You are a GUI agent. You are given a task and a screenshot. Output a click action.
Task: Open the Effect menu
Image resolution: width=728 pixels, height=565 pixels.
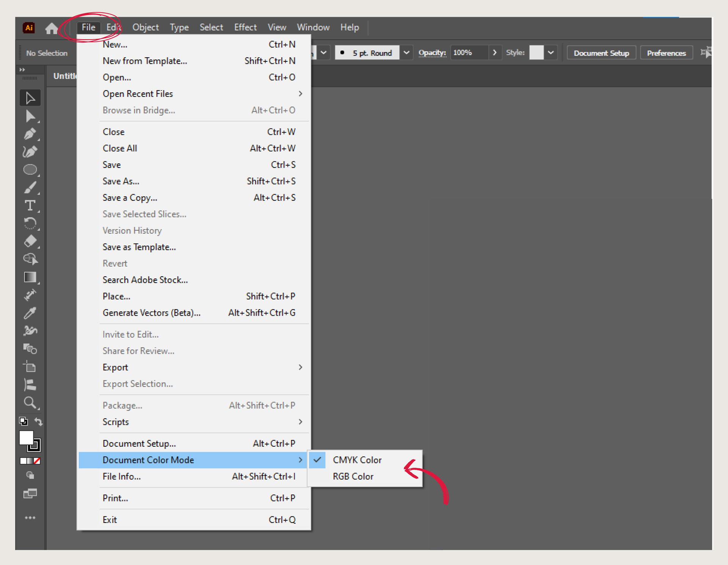coord(245,27)
